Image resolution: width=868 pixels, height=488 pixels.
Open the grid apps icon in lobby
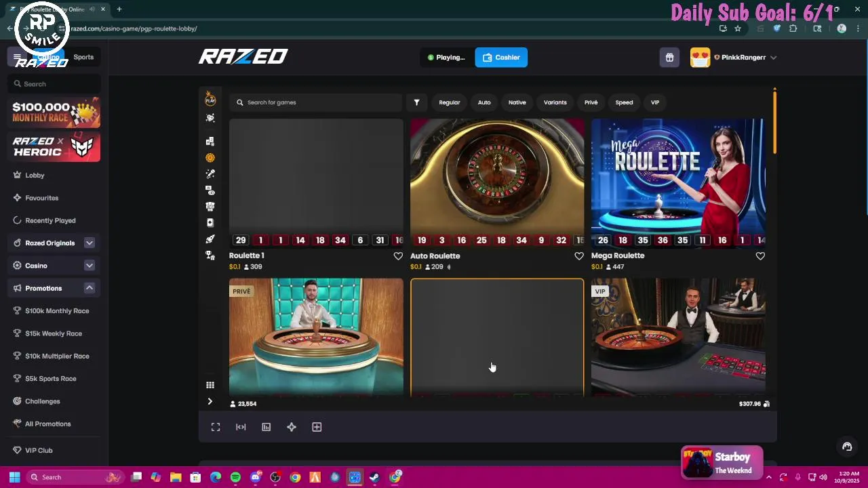[x=210, y=385]
